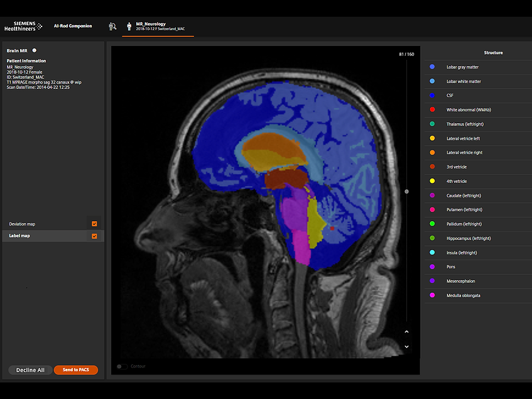Viewport: 532px width, 399px height.
Task: Open the Brain MR info icon
Action: click(x=34, y=50)
